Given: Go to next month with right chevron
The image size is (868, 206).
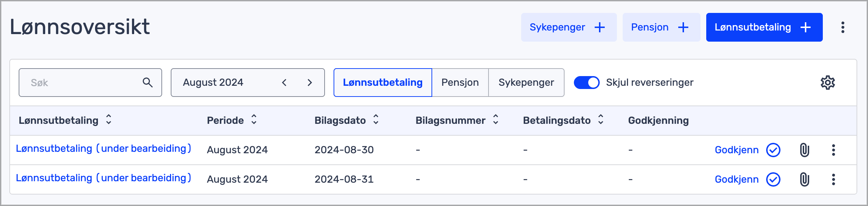Looking at the screenshot, I should pos(310,83).
